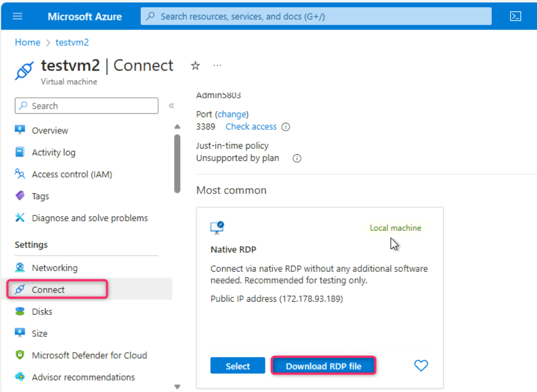Image resolution: width=537 pixels, height=392 pixels.
Task: Click the Home breadcrumb link
Action: [27, 42]
